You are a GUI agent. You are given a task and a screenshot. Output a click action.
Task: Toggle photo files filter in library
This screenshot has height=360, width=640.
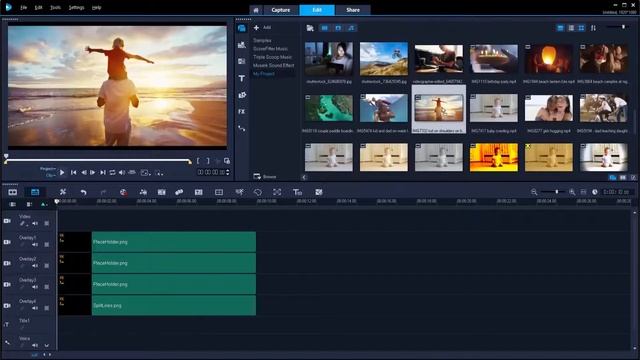pos(338,28)
